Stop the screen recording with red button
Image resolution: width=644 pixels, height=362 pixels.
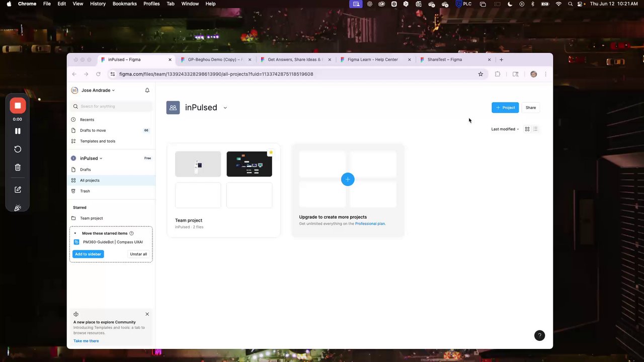[18, 106]
